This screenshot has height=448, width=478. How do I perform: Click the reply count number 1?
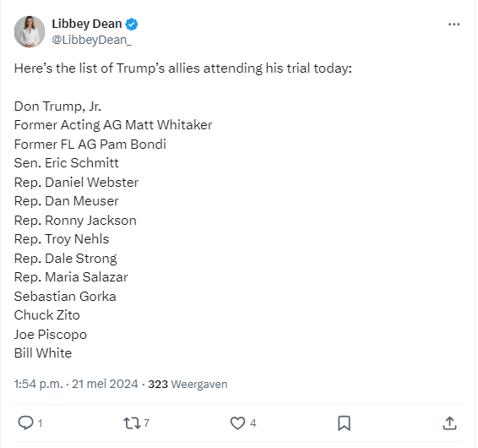(40, 423)
